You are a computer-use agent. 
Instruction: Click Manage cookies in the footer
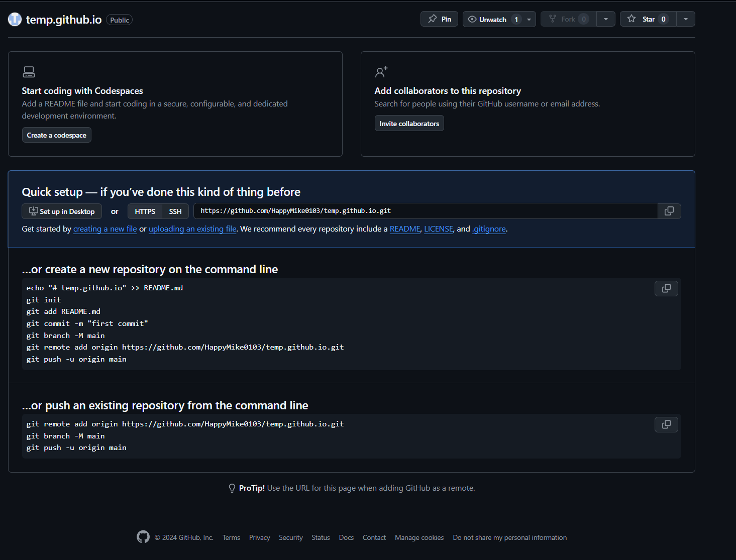point(419,537)
